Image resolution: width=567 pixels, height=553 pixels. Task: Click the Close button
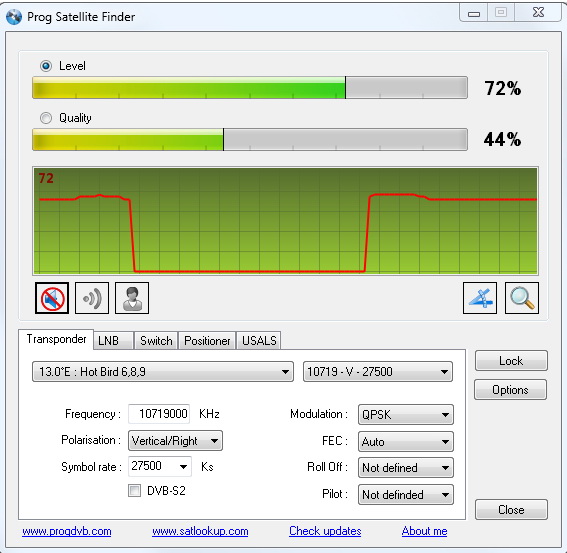tap(511, 510)
